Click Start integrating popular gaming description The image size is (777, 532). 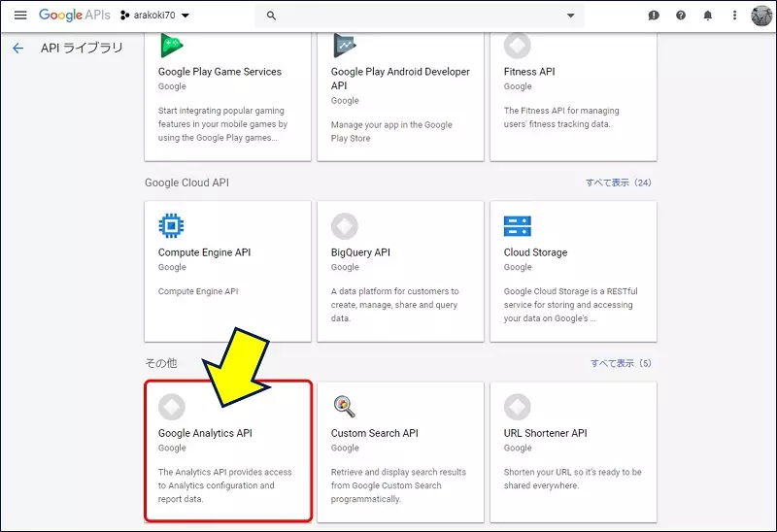point(222,124)
